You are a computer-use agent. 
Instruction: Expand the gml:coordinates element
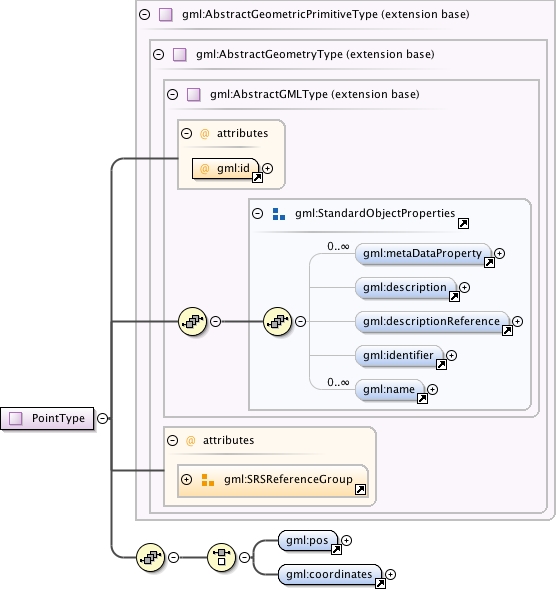(x=390, y=575)
